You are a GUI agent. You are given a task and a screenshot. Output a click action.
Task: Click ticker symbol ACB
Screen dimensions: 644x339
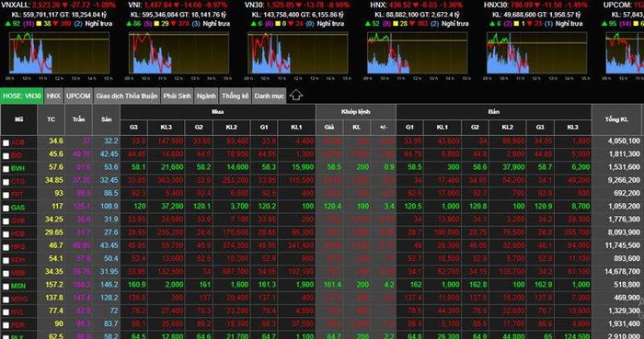coord(18,142)
